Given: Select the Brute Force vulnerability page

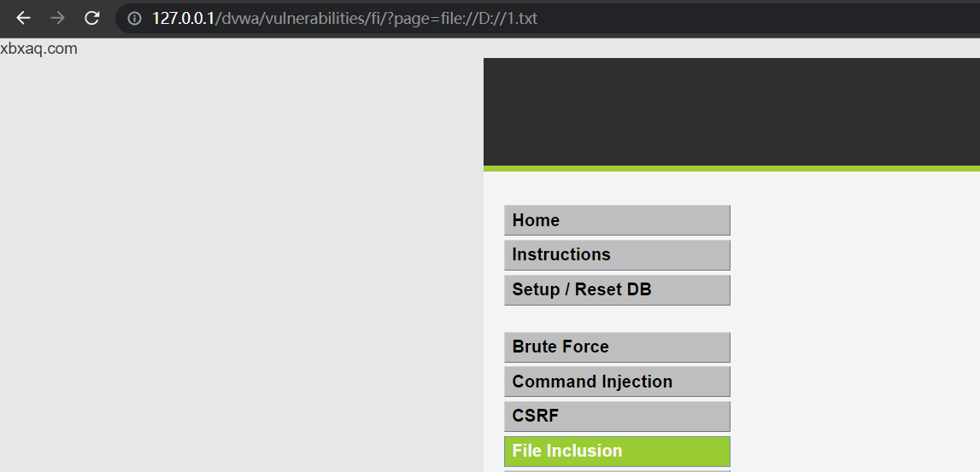Looking at the screenshot, I should (617, 347).
